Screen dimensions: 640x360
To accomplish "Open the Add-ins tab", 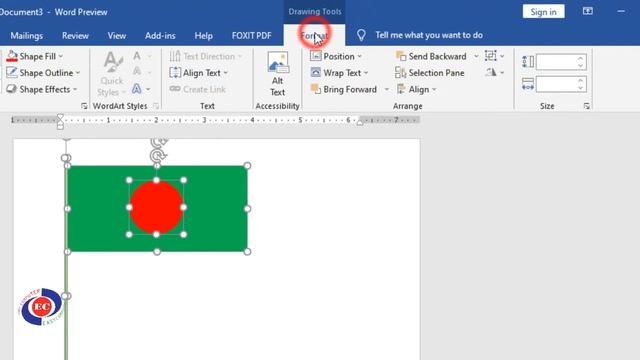I will 160,36.
